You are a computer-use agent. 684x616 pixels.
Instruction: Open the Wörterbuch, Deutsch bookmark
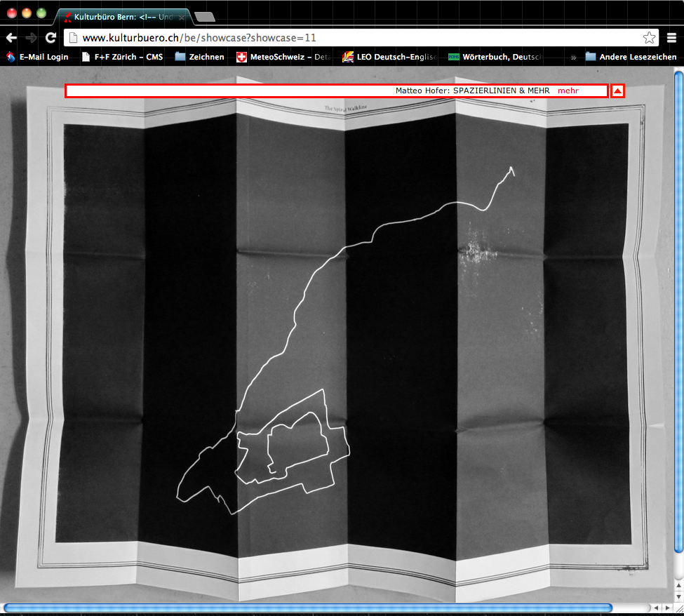pyautogui.click(x=495, y=57)
